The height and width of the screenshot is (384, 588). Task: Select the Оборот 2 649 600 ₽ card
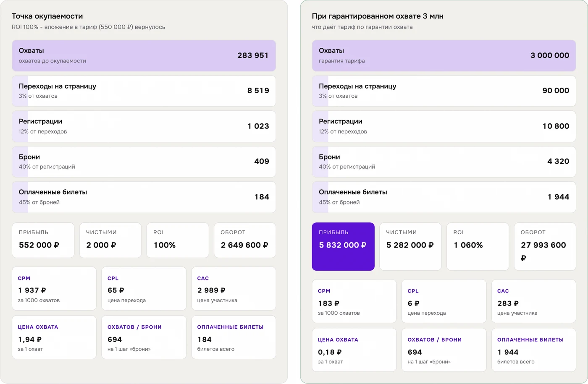[245, 240]
